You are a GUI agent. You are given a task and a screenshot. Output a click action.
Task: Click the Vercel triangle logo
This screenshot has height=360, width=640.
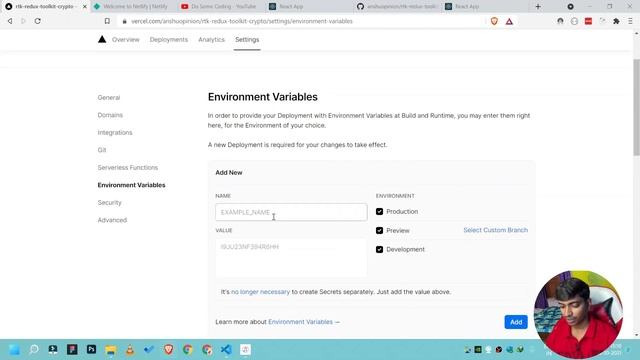(102, 39)
